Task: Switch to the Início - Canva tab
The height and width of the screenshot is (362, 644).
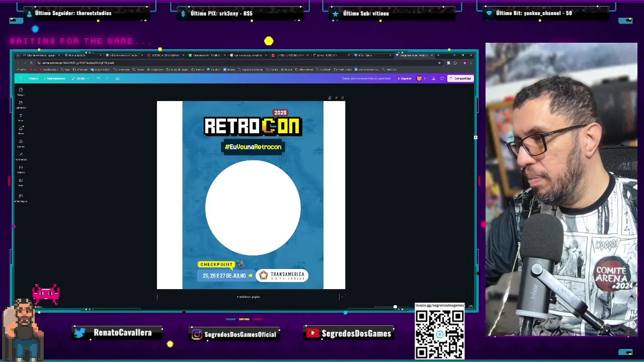Action: click(372, 55)
